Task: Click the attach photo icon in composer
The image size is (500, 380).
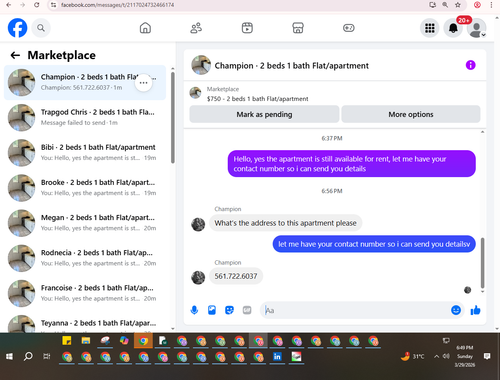Action: [x=212, y=310]
